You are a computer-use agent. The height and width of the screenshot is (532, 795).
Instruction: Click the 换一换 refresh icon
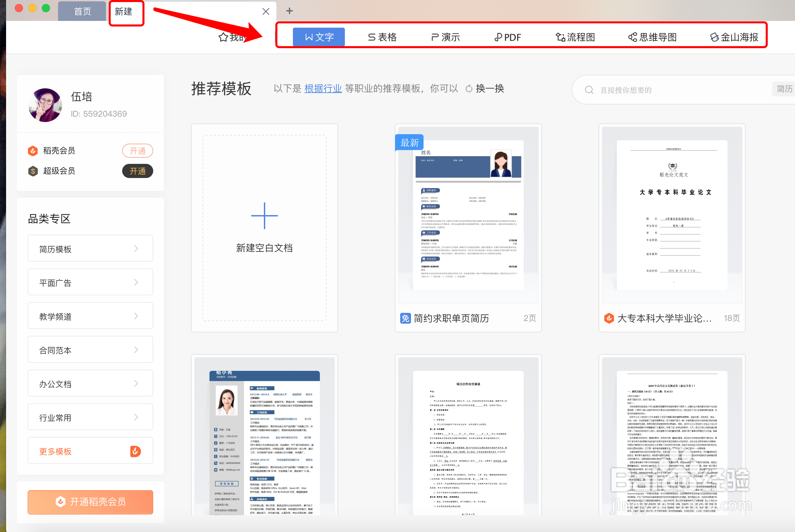[x=469, y=89]
